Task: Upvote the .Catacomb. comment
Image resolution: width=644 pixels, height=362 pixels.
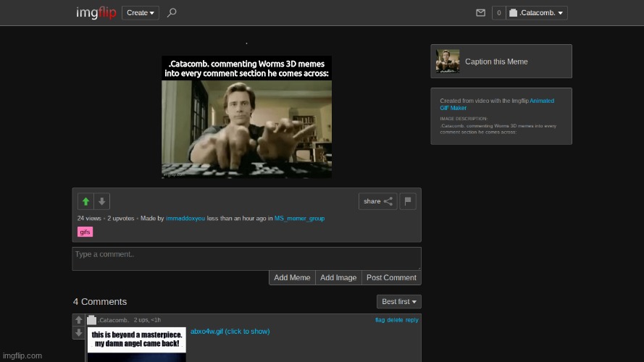Action: click(x=79, y=320)
